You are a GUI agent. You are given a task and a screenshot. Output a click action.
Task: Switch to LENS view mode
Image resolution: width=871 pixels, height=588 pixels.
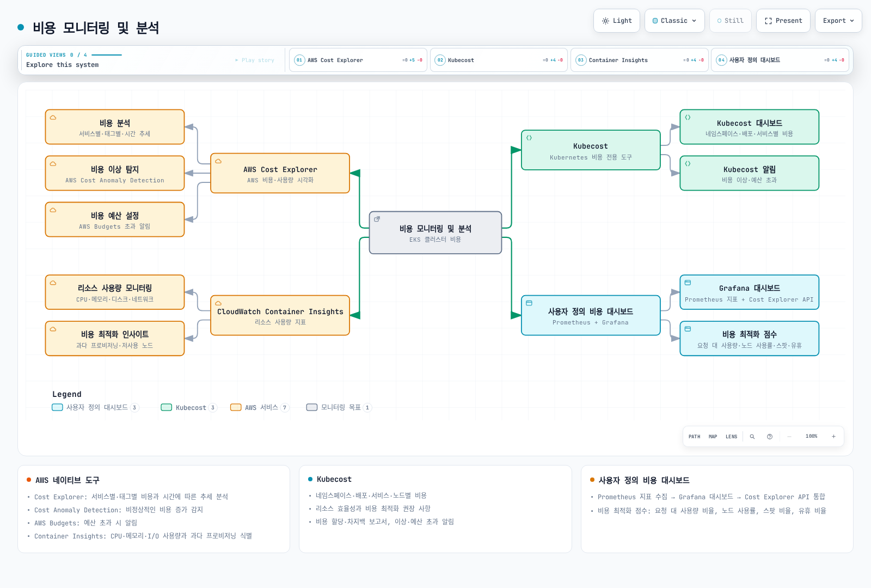[x=731, y=437]
